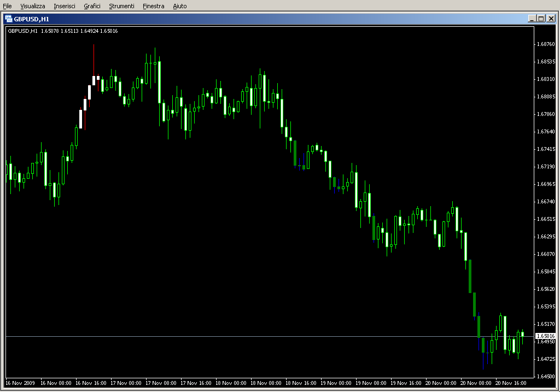Click the 1.66515 price scale label
This screenshot has width=560, height=392.
[x=546, y=219]
